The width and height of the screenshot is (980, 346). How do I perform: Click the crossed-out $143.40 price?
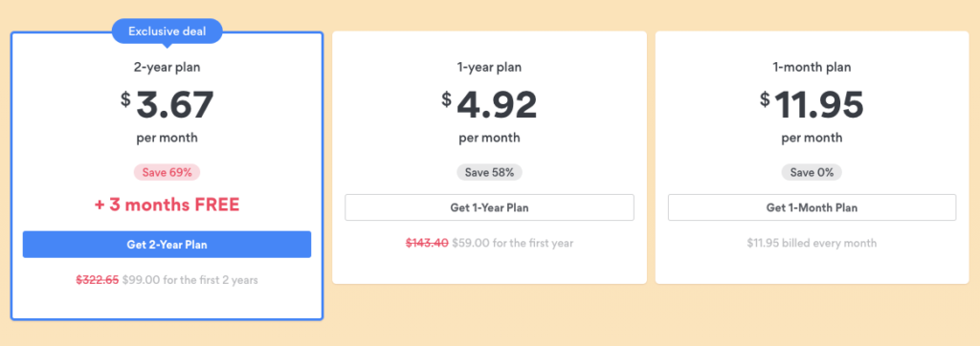427,243
